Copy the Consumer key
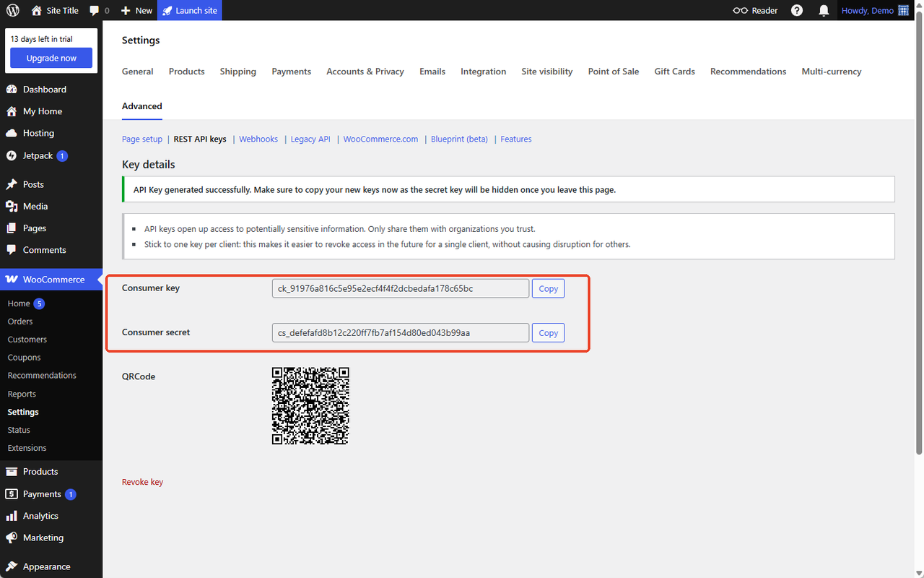This screenshot has height=578, width=924. 548,289
